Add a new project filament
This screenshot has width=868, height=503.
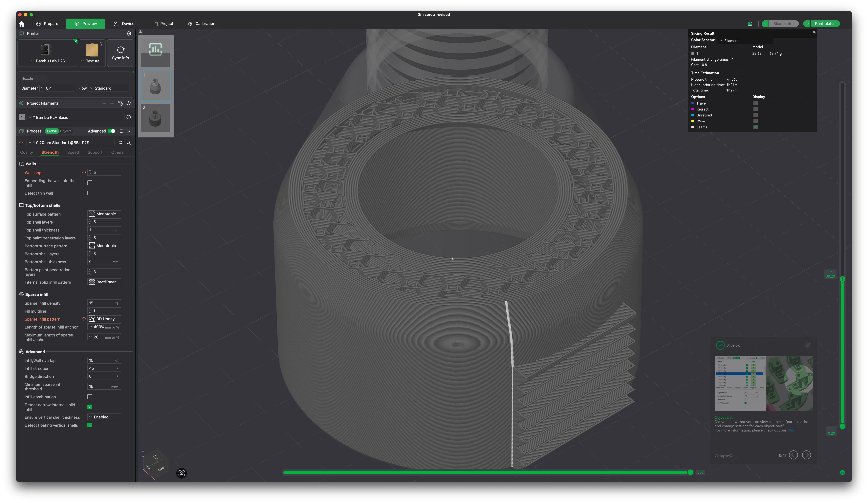(104, 103)
